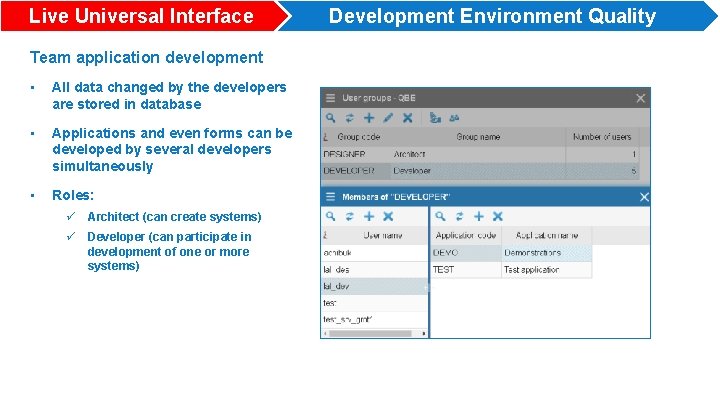The width and height of the screenshot is (720, 405).
Task: Select the DEMO application code cell
Action: [466, 253]
